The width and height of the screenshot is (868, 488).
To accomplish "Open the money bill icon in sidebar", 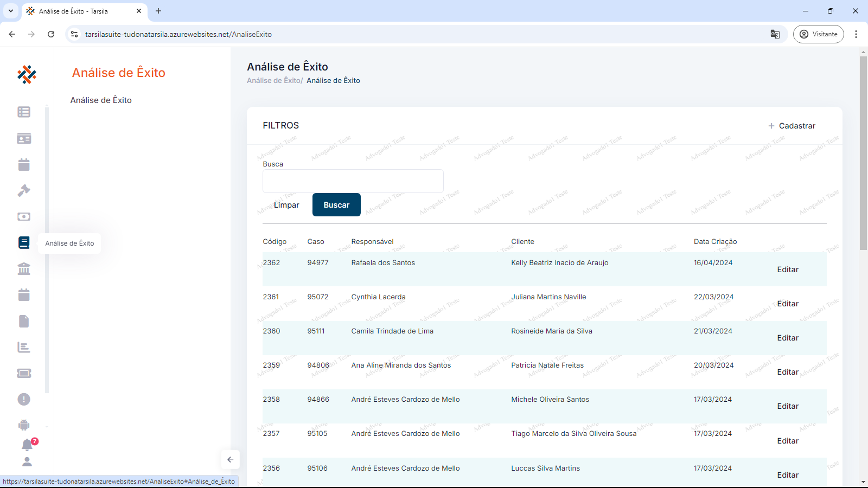I will [24, 216].
